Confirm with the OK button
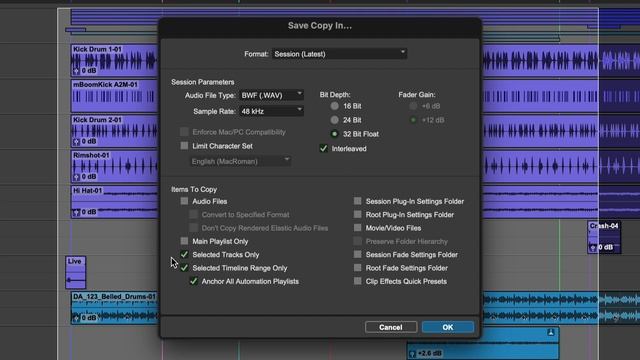640x360 pixels. coord(448,327)
